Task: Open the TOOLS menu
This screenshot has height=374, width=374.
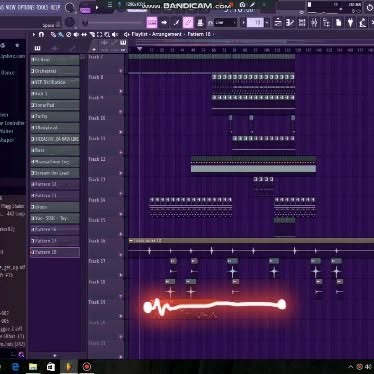Action: pyautogui.click(x=45, y=7)
